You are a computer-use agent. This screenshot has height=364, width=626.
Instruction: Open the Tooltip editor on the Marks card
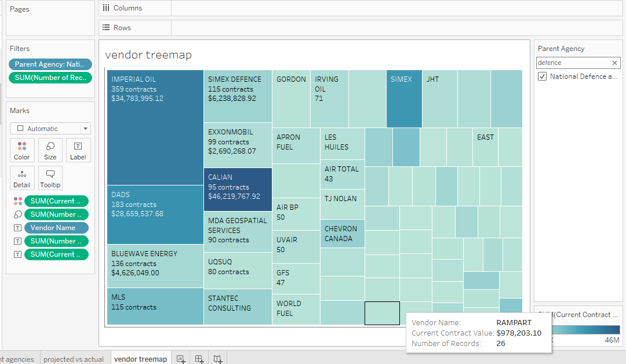pos(50,178)
